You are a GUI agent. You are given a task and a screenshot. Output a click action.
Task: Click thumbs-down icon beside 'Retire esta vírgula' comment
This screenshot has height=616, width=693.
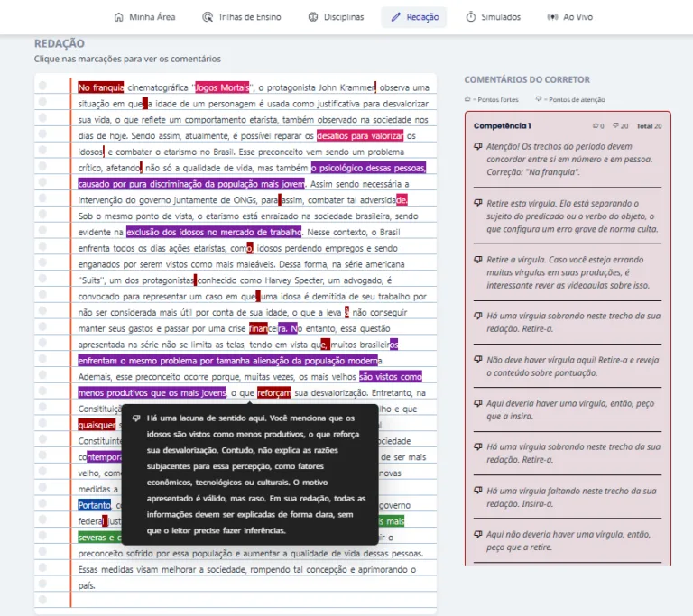pyautogui.click(x=477, y=203)
